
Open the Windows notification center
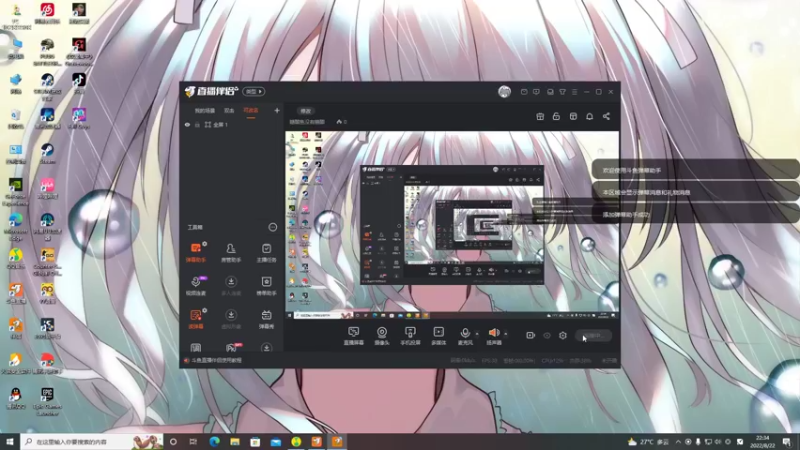pos(786,442)
